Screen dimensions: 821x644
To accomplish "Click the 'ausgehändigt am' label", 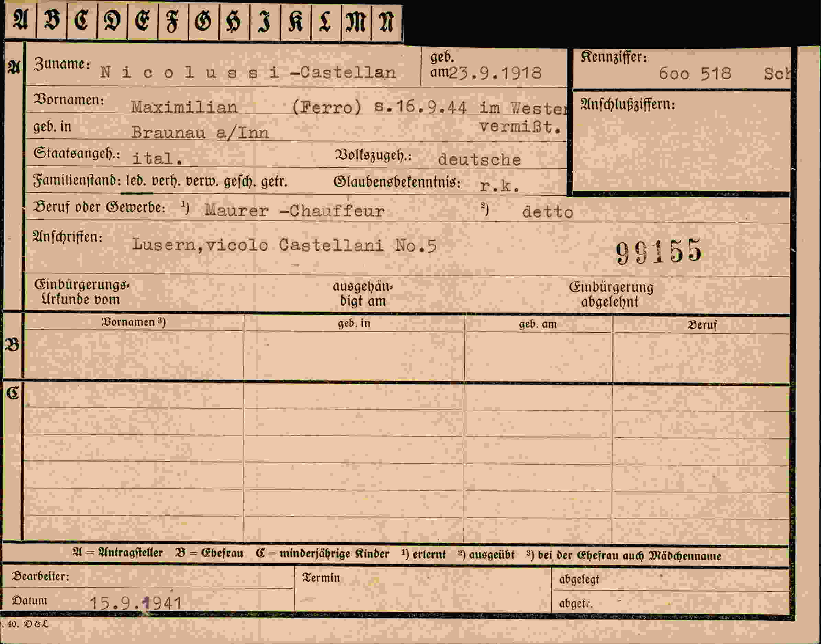I will click(x=363, y=294).
